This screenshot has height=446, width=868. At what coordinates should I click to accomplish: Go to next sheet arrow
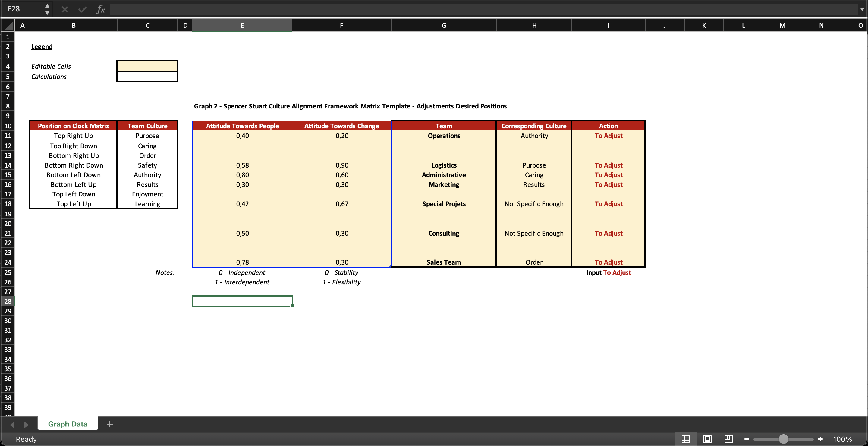(x=26, y=424)
